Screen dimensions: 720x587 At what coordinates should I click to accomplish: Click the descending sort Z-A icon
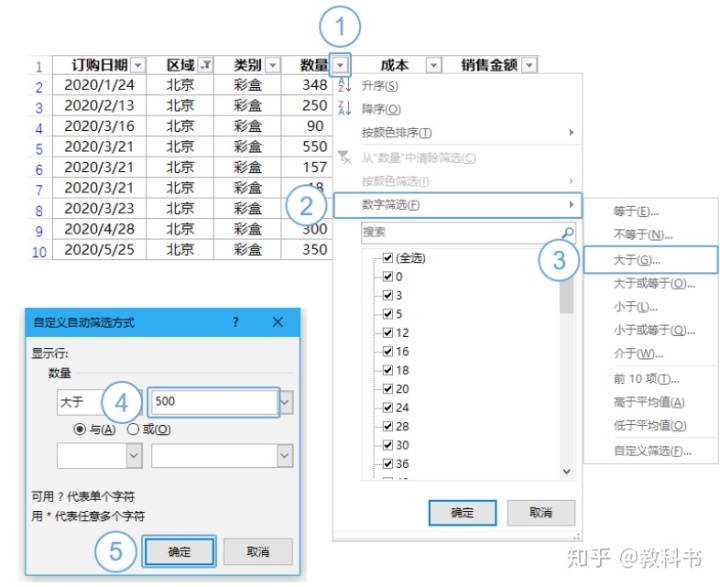pos(345,108)
